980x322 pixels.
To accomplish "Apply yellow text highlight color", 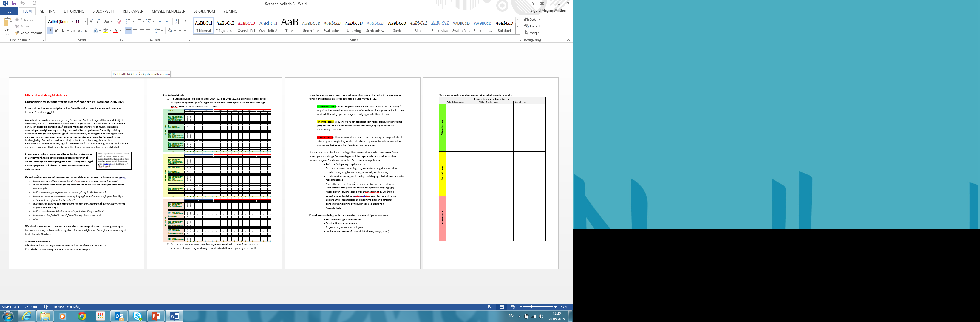I will [105, 31].
